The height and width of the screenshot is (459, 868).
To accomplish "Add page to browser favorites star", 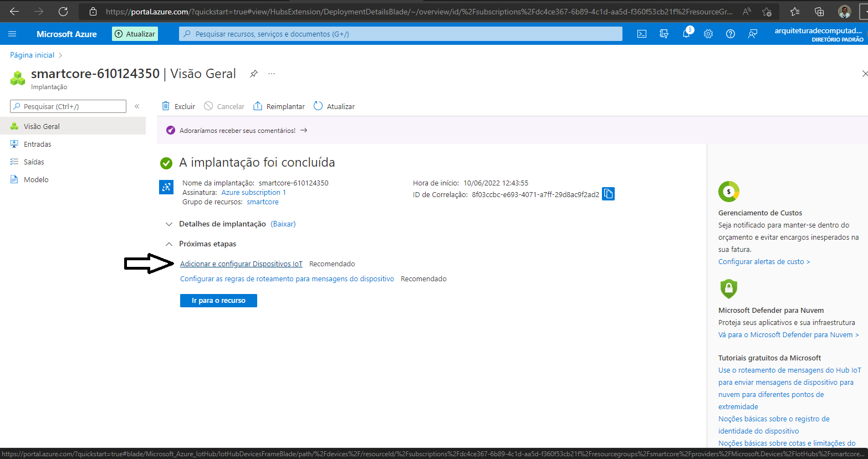I will 767,11.
